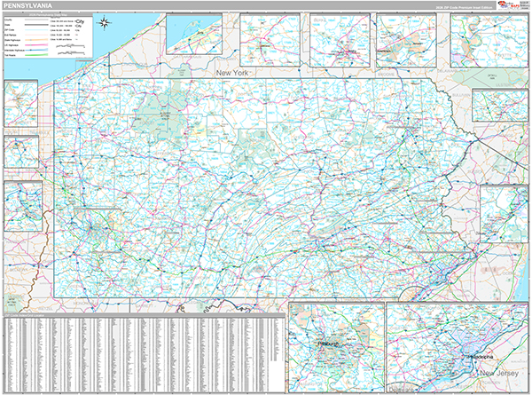Click the New Jersey label in inset
The width and height of the screenshot is (532, 395).
click(x=498, y=374)
